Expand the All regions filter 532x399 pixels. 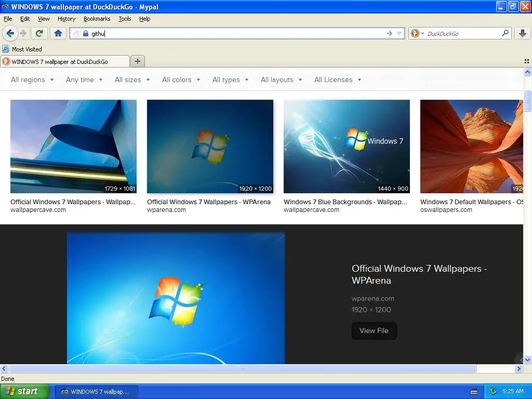tap(32, 79)
